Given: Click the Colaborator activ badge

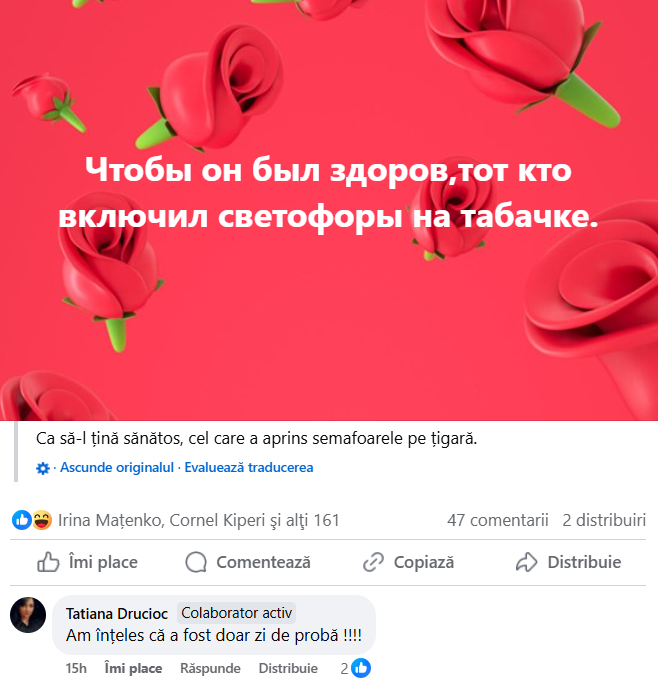Looking at the screenshot, I should (x=236, y=613).
